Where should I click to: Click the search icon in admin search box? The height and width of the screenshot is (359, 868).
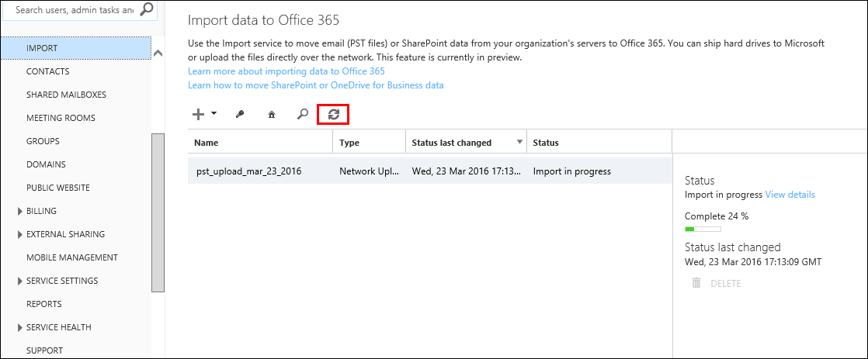[146, 9]
